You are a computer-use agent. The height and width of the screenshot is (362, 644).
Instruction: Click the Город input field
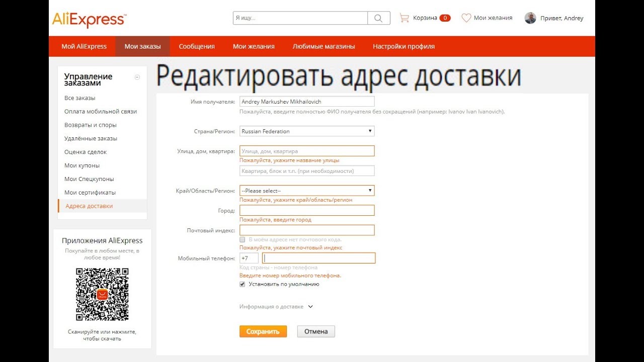coord(307,210)
